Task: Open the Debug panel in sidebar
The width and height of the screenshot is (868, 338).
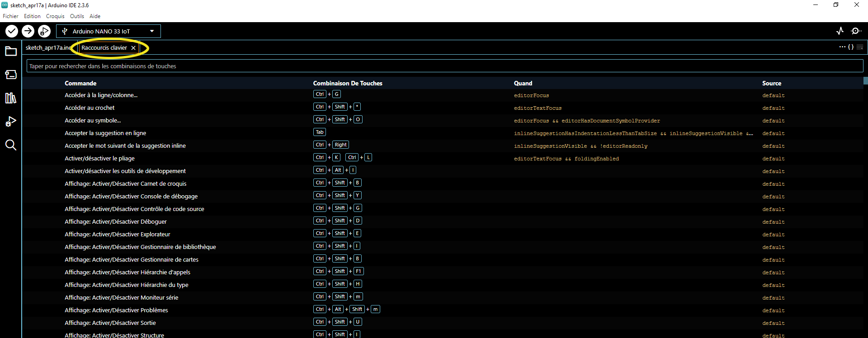Action: coord(11,122)
